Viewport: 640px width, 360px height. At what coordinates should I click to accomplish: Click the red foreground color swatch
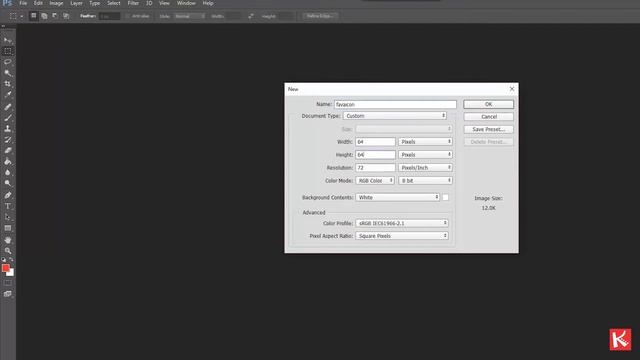(x=5, y=268)
